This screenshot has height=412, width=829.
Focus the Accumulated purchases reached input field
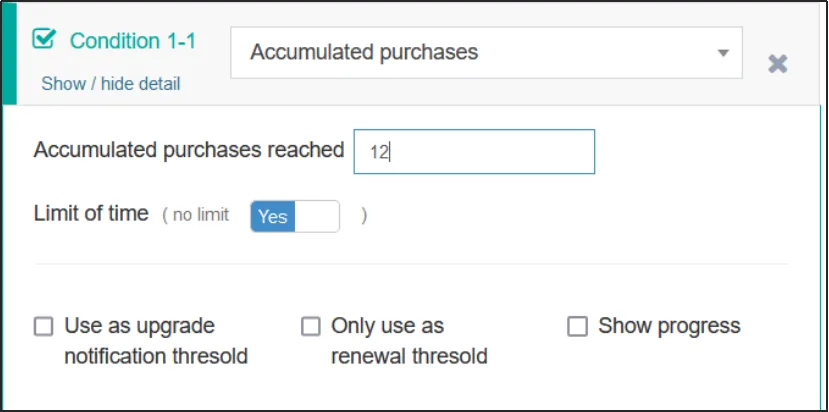pos(474,151)
